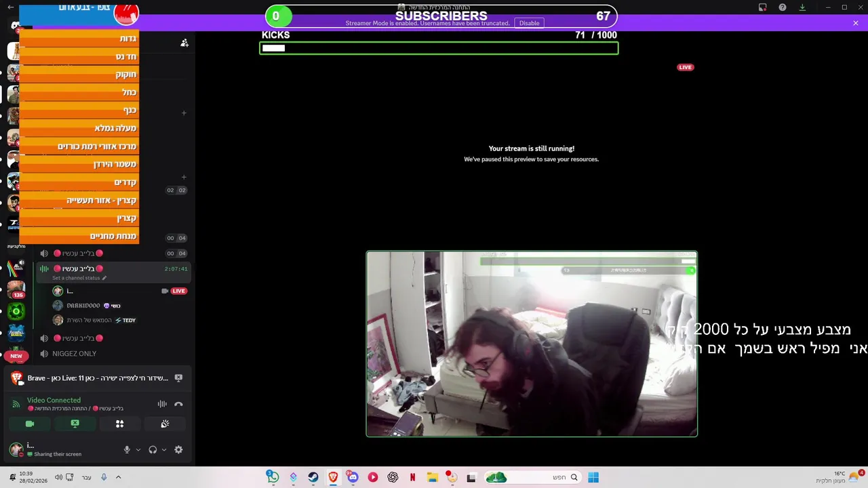This screenshot has height=488, width=868.
Task: Deafen audio with the headphones icon
Action: 153,449
